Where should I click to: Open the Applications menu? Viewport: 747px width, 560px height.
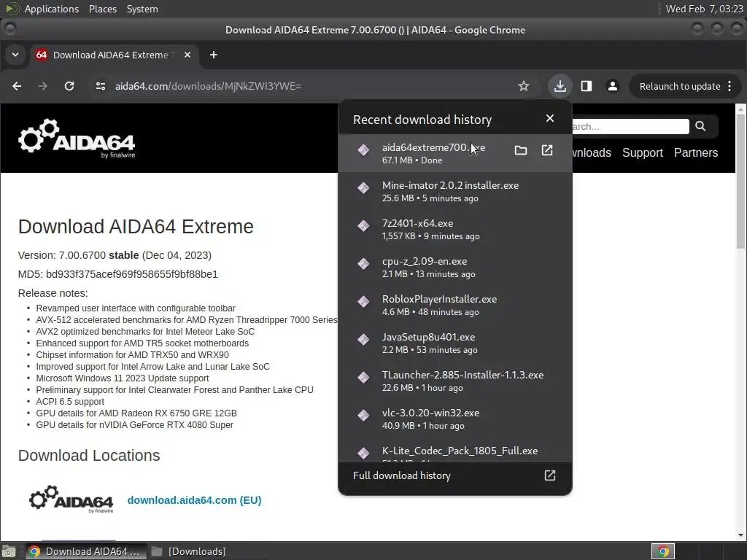tap(52, 9)
